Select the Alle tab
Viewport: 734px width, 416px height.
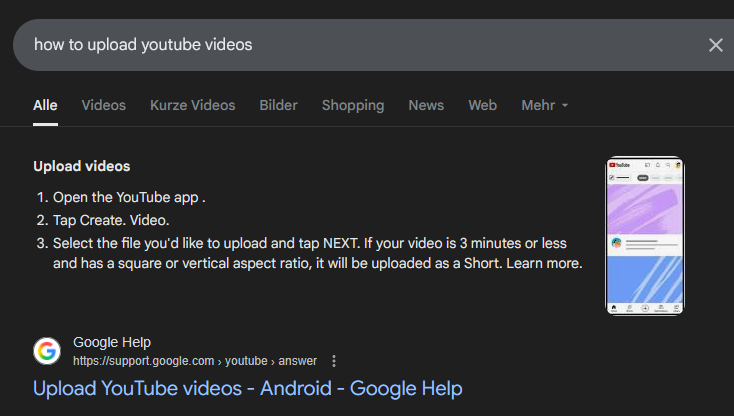coord(45,105)
